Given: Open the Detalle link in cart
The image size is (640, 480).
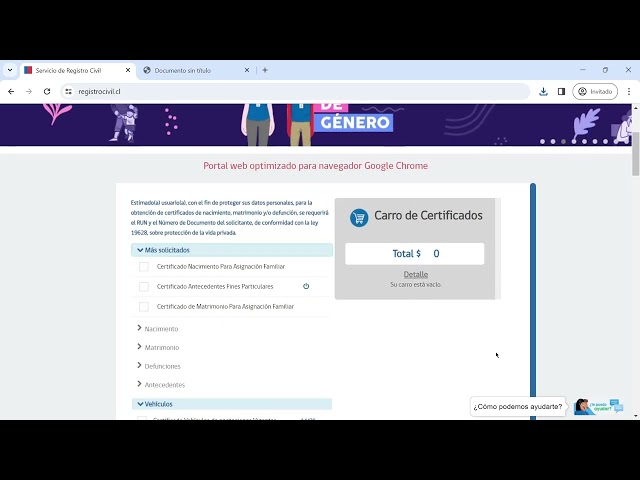Looking at the screenshot, I should tap(416, 274).
